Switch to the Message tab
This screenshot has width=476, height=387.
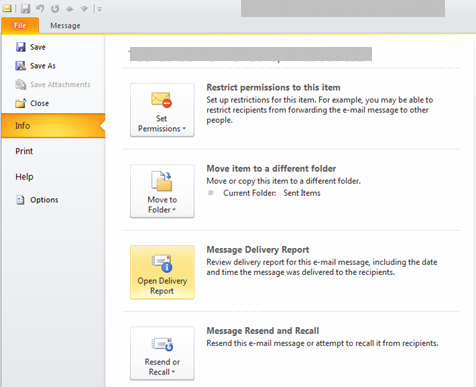(65, 26)
